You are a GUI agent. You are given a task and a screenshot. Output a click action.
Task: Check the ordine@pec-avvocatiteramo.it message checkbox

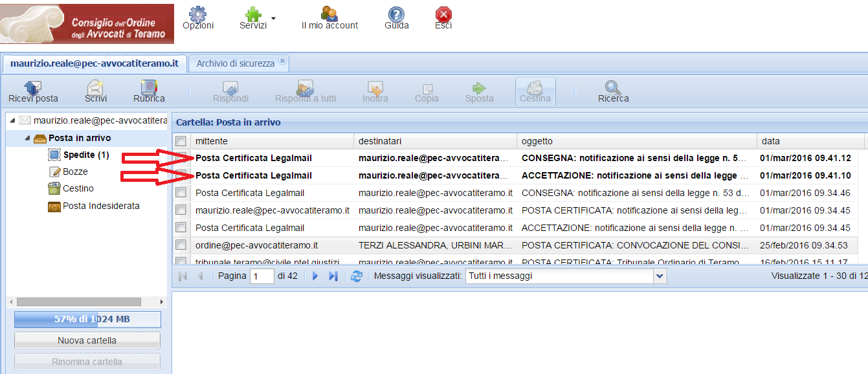click(181, 245)
